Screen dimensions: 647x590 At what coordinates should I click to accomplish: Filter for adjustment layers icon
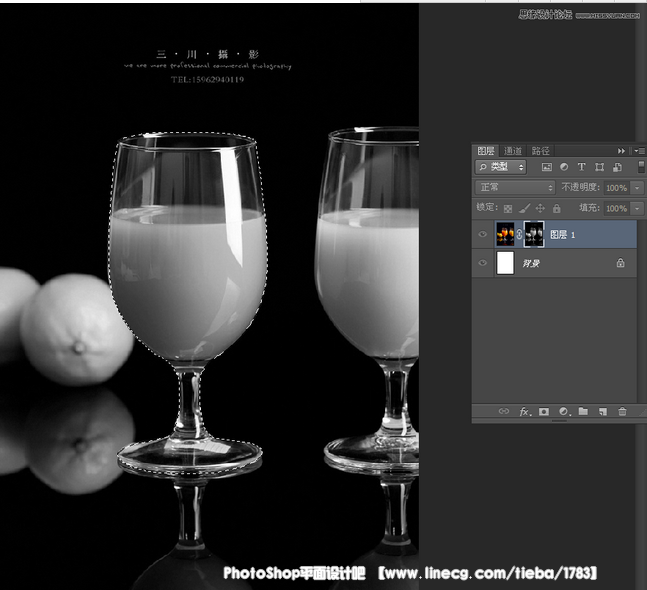coord(564,167)
